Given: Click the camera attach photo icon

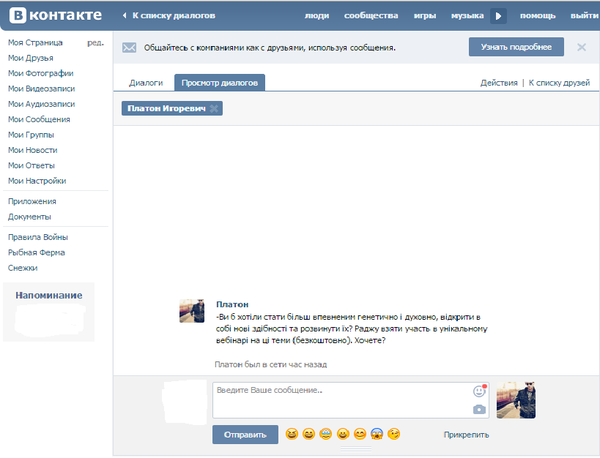Looking at the screenshot, I should coord(479,409).
